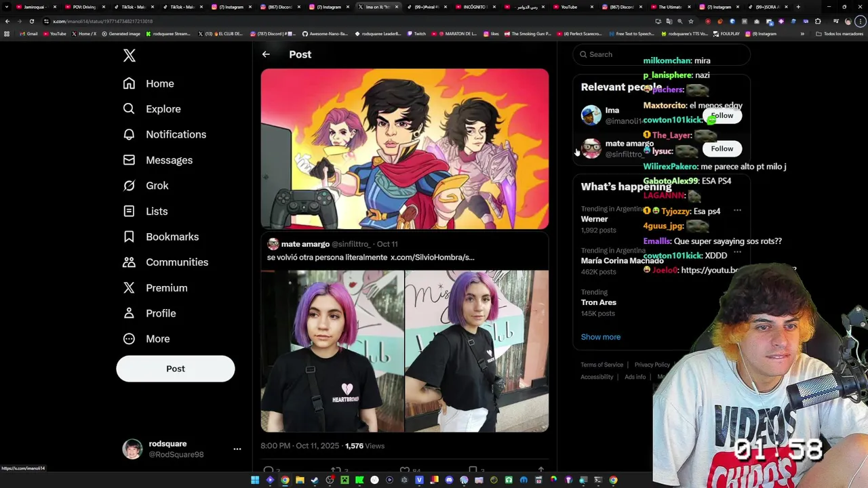The width and height of the screenshot is (868, 488).
Task: Open the Windows Start menu
Action: (255, 480)
